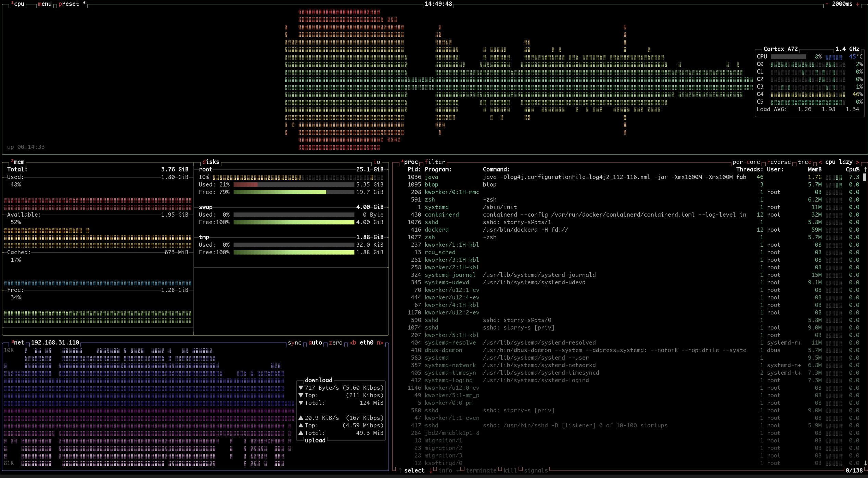Viewport: 868px width, 478px height.
Task: Open the preset switcher
Action: (68, 4)
